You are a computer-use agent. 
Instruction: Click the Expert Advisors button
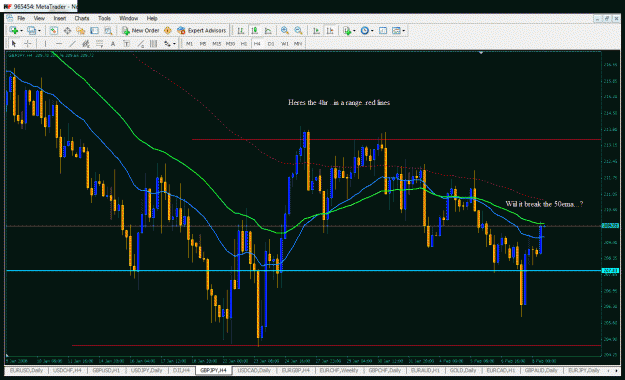click(x=202, y=31)
